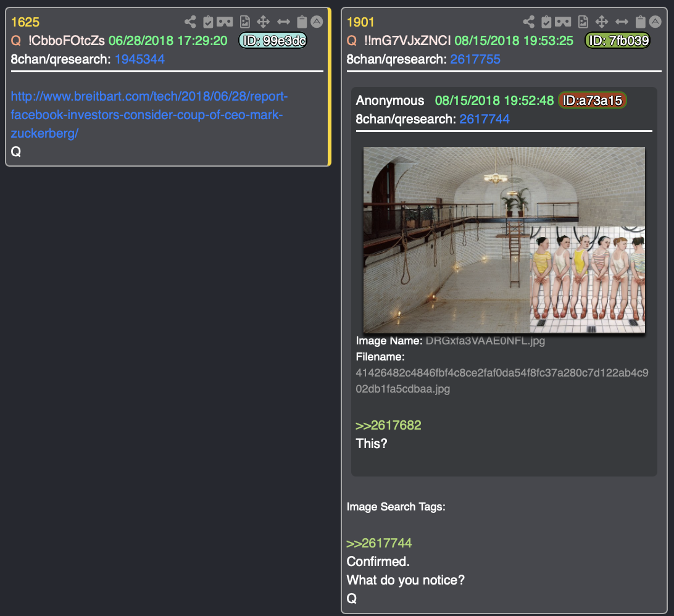Click the share icon on post 1625
Screen dimensions: 674x616
pos(190,22)
